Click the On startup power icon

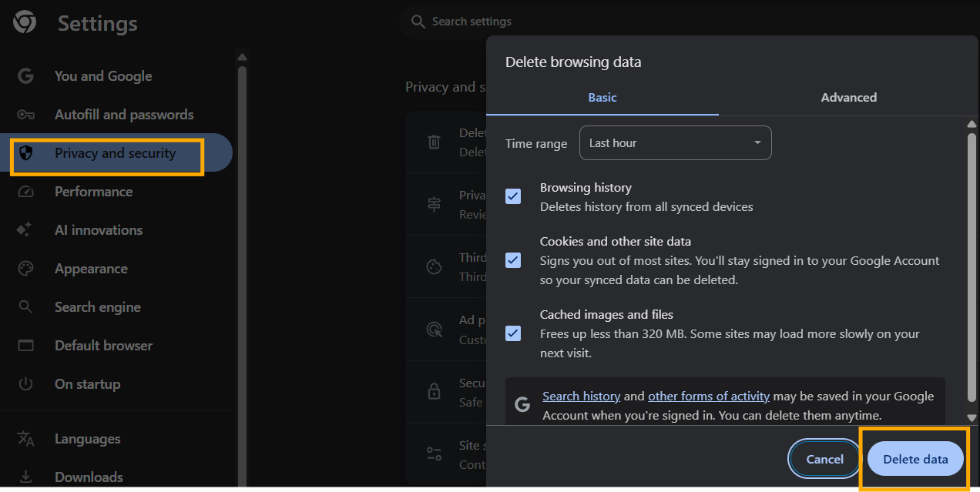coord(25,384)
